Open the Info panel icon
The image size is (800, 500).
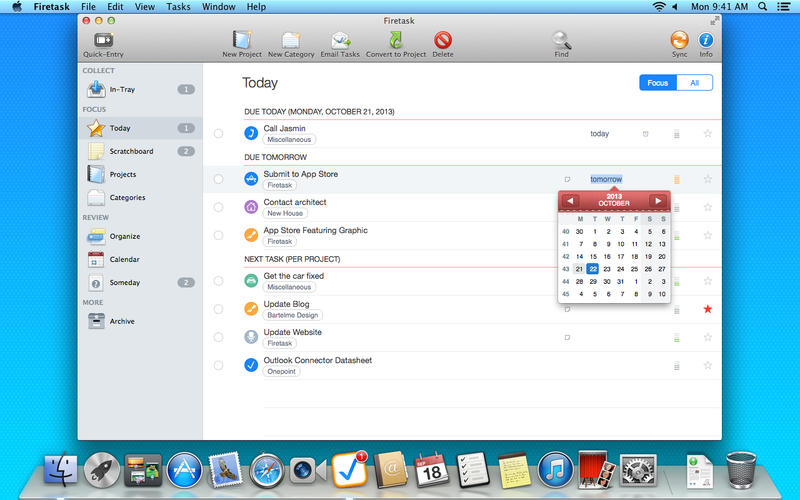[x=706, y=40]
